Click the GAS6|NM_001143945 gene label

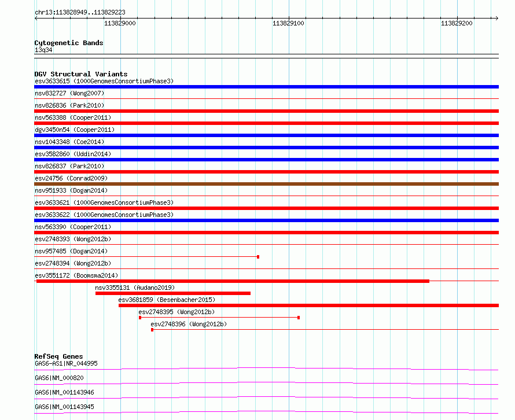coord(64,407)
